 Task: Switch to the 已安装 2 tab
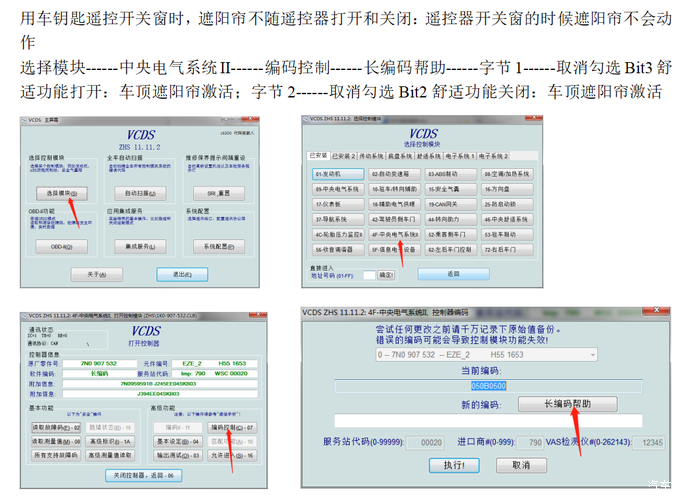[x=344, y=156]
